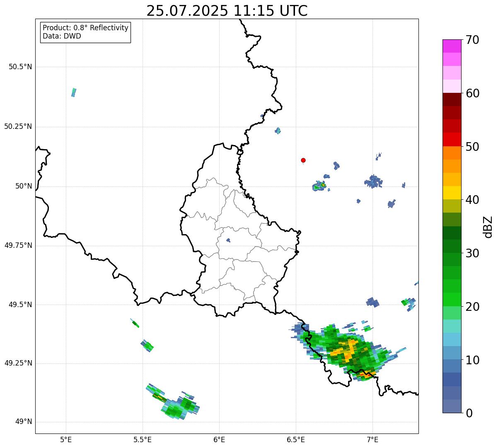This screenshot has width=498, height=448.
Task: Click the colorbar tick label '30'
Action: [x=472, y=253]
